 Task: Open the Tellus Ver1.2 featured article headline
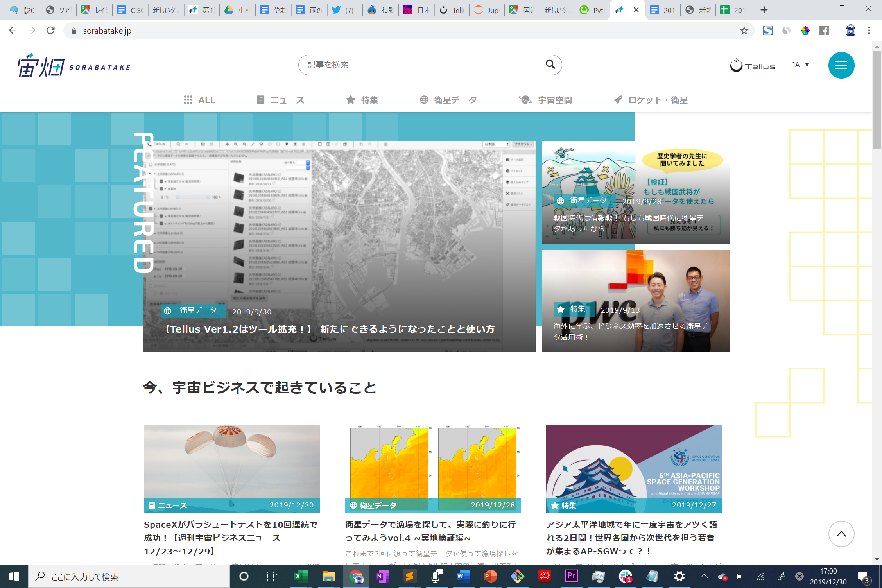coord(328,329)
